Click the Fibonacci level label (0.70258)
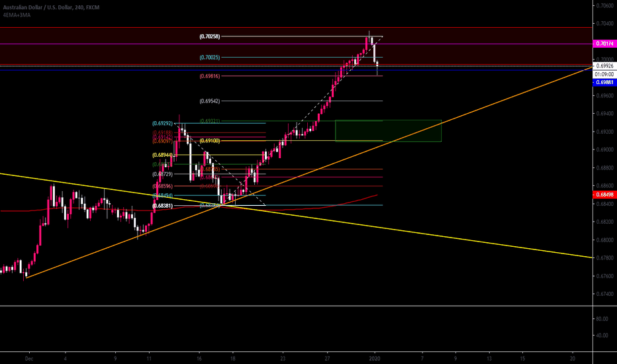This screenshot has width=617, height=364. [210, 36]
